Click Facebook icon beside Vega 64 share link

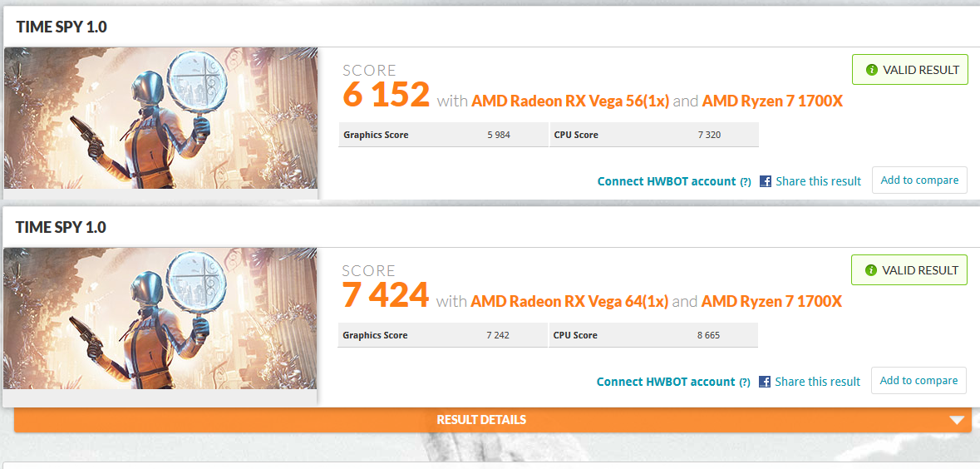[x=765, y=382]
